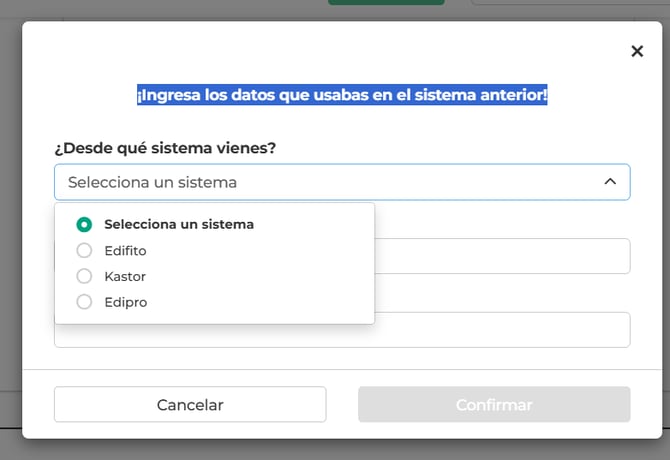Collapse the system dropdown using its chevron arrow
The image size is (670, 460).
click(610, 182)
